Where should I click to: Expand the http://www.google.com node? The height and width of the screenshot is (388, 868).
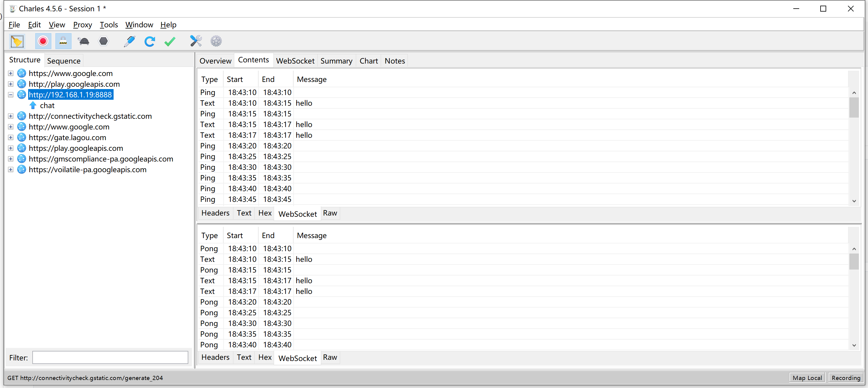point(11,127)
